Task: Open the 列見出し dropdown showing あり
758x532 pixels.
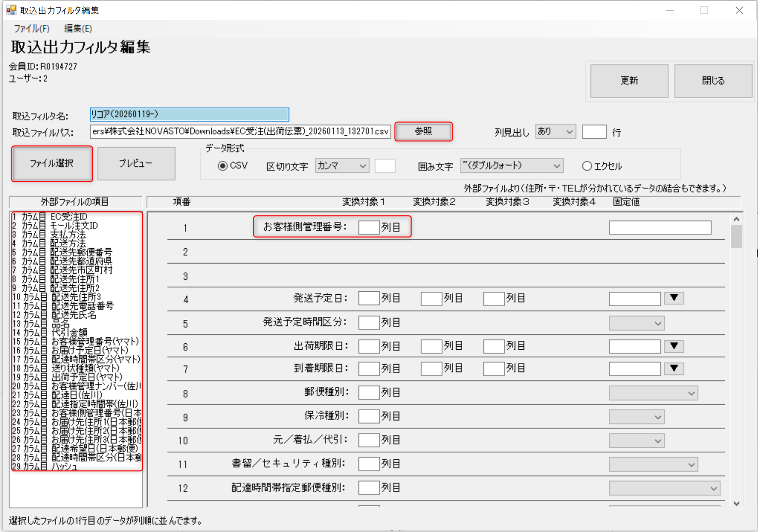Action: click(x=555, y=132)
